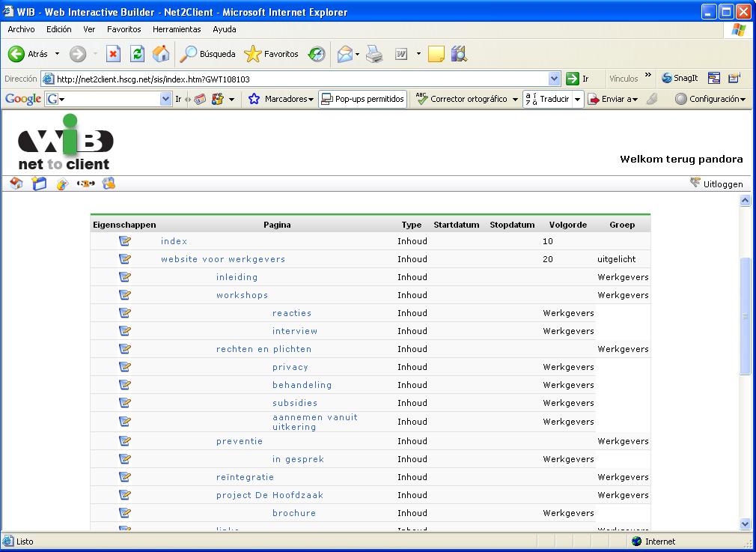Open the index page link
Image resolution: width=756 pixels, height=552 pixels.
point(174,241)
